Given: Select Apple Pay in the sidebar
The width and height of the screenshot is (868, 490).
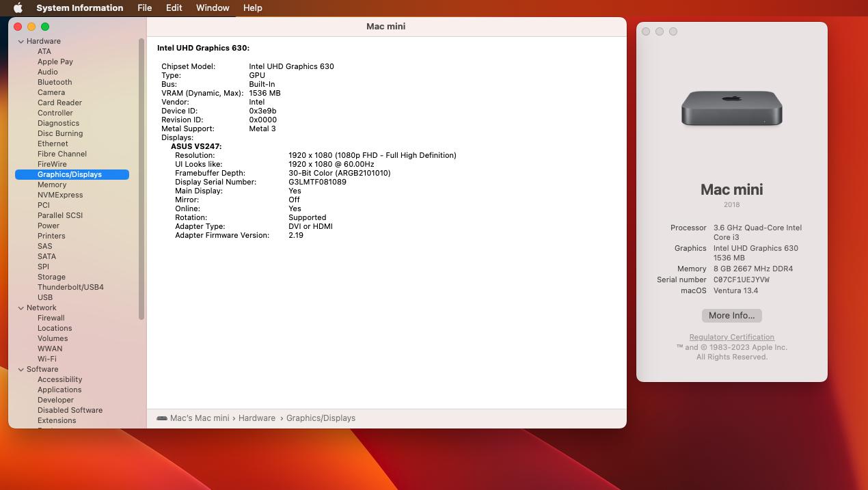Looking at the screenshot, I should click(x=55, y=62).
